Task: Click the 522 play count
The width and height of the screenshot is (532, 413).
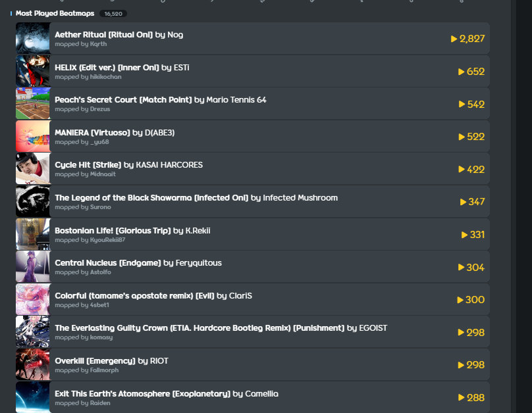Action: pyautogui.click(x=475, y=137)
